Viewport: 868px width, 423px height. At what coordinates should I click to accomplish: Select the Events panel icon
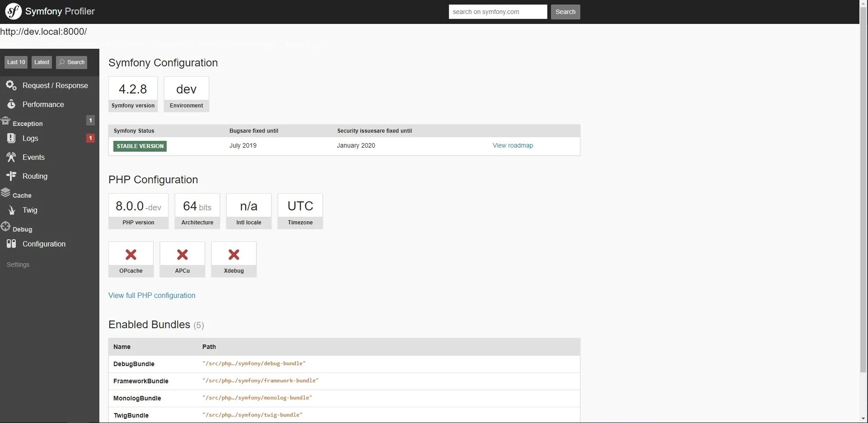click(x=11, y=157)
